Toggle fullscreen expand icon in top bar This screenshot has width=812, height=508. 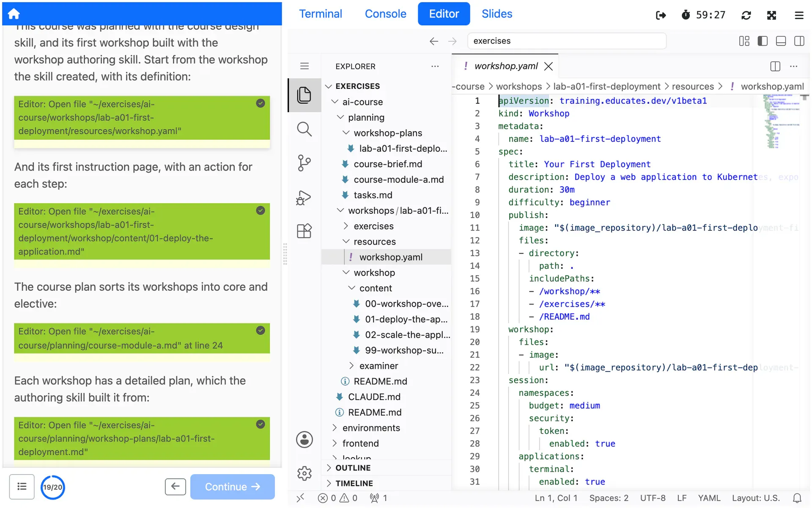(771, 15)
